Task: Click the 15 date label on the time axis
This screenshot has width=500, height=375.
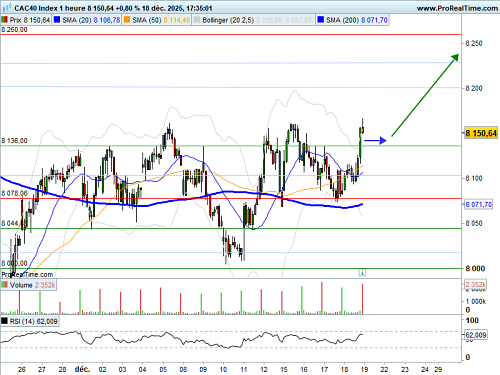Action: pos(284,369)
